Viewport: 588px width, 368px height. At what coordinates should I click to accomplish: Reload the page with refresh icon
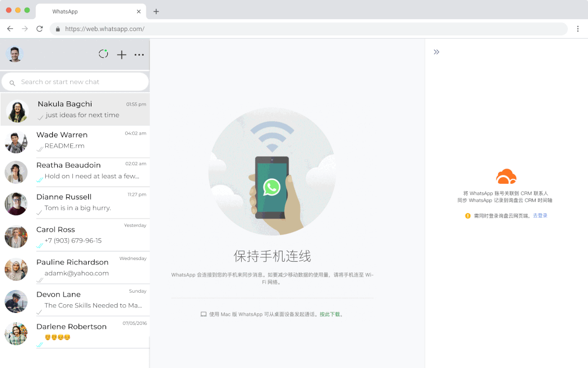point(39,29)
